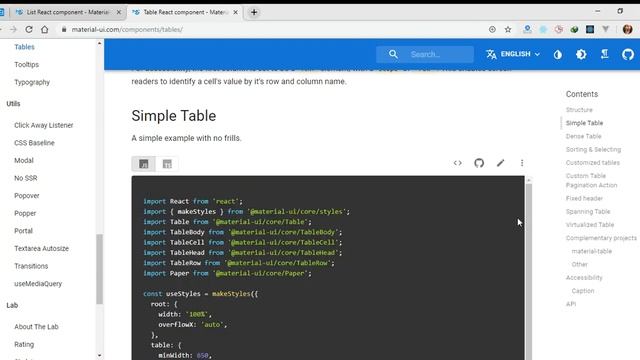Open About The Lab page
This screenshot has height=360, width=640.
(x=36, y=327)
